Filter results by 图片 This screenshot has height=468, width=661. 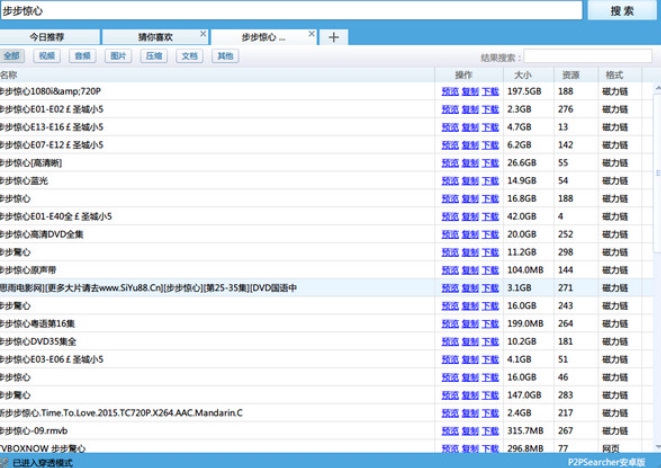(118, 57)
